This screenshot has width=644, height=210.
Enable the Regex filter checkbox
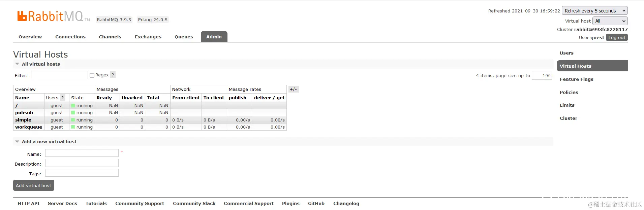(x=92, y=75)
